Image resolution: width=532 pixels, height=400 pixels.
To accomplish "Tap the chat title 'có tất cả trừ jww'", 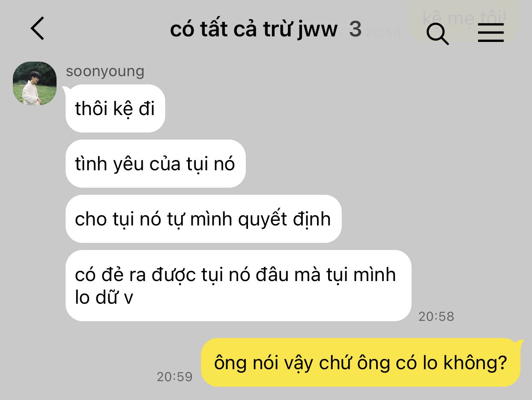I will [254, 30].
